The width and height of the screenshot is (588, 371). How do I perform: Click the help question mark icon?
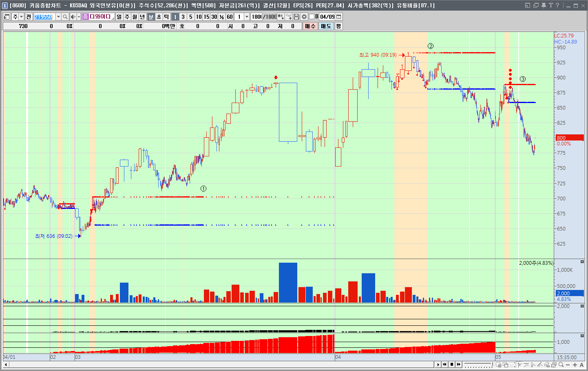pos(557,5)
